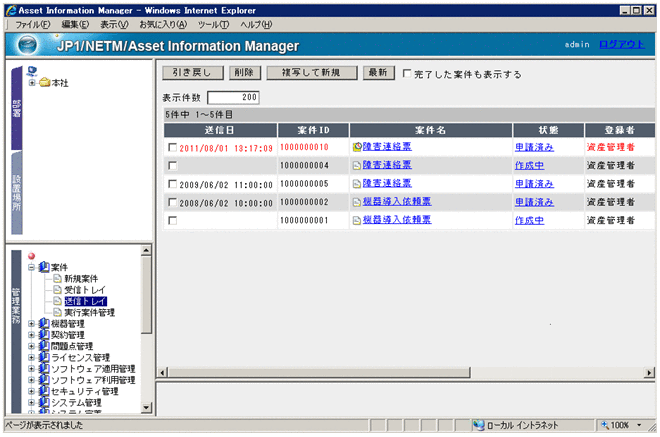Expand the 機器管理 node
Screen dimensions: 660x437
pos(31,324)
